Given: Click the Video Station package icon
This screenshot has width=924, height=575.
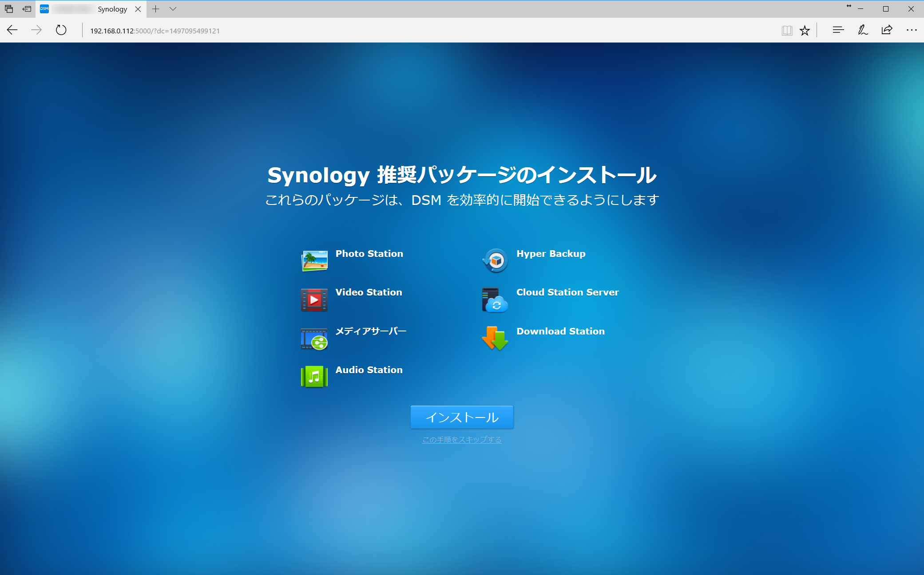Looking at the screenshot, I should (314, 299).
